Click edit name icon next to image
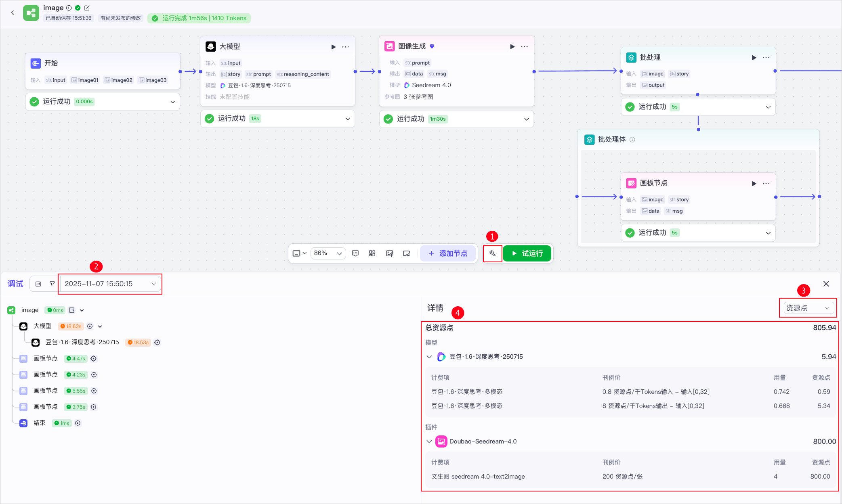842x504 pixels. tap(87, 8)
